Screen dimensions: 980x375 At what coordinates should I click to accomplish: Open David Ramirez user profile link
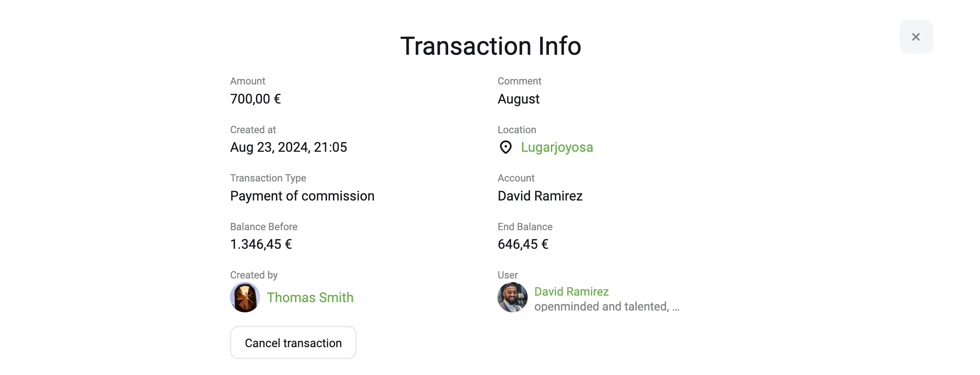click(x=571, y=291)
